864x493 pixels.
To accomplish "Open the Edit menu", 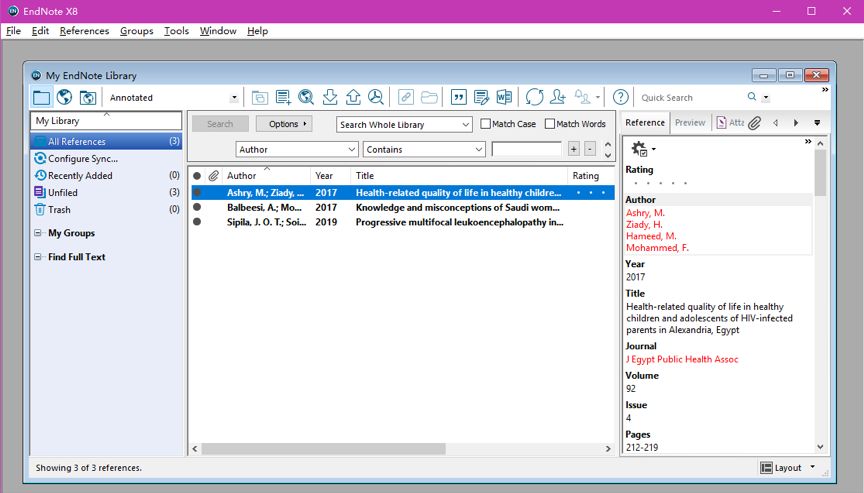I will pyautogui.click(x=40, y=31).
